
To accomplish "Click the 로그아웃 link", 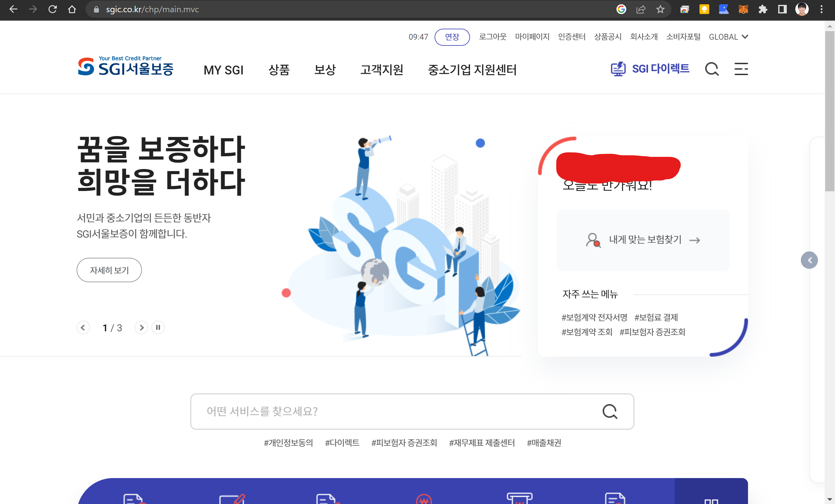I will click(492, 37).
